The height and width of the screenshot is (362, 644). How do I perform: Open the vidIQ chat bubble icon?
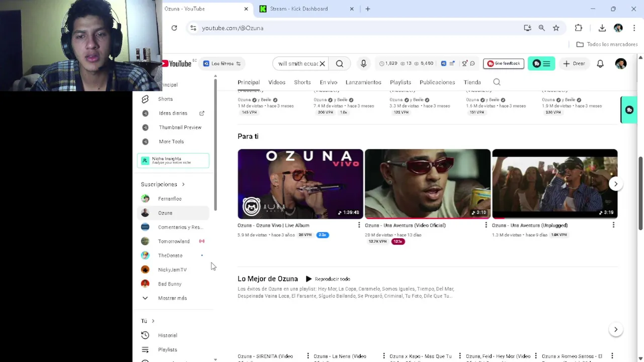tap(472, 63)
